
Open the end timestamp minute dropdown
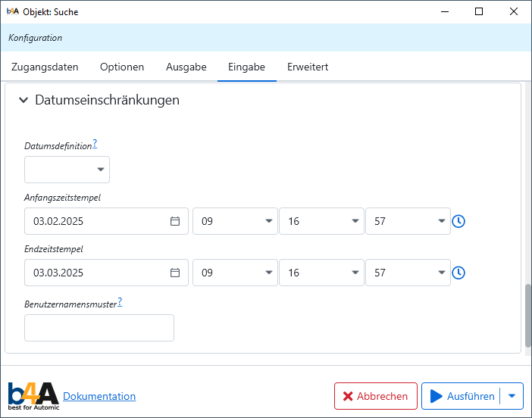click(x=321, y=273)
